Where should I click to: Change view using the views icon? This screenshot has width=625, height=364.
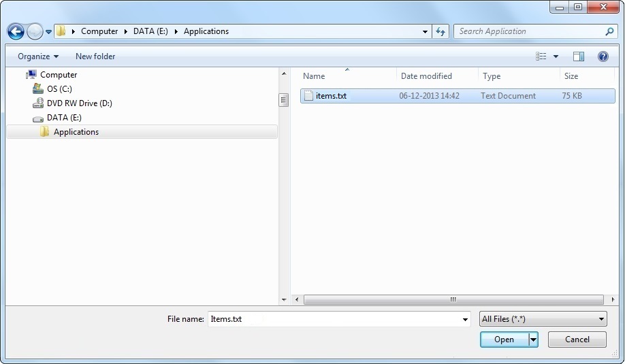[x=542, y=56]
